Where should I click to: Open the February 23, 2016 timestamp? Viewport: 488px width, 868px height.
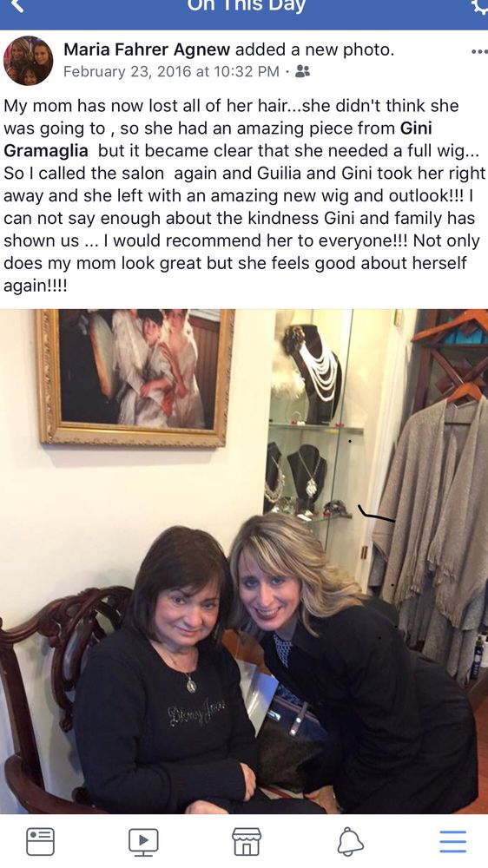[171, 72]
